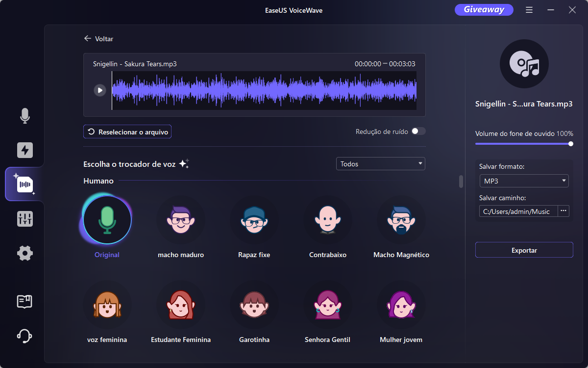Viewport: 588px width, 368px height.
Task: Open VoiceWave settings via gear icon
Action: click(24, 253)
